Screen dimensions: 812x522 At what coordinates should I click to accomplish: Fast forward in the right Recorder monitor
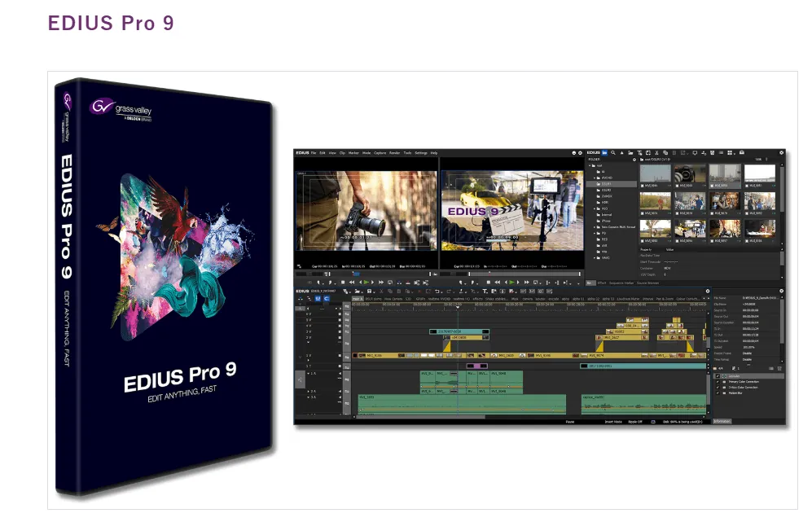point(527,283)
